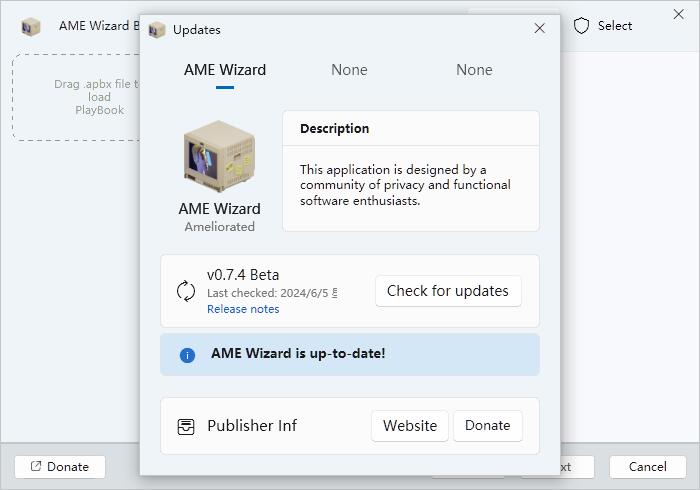
Task: Click the Drag .apbx file drop area
Action: pos(76,97)
